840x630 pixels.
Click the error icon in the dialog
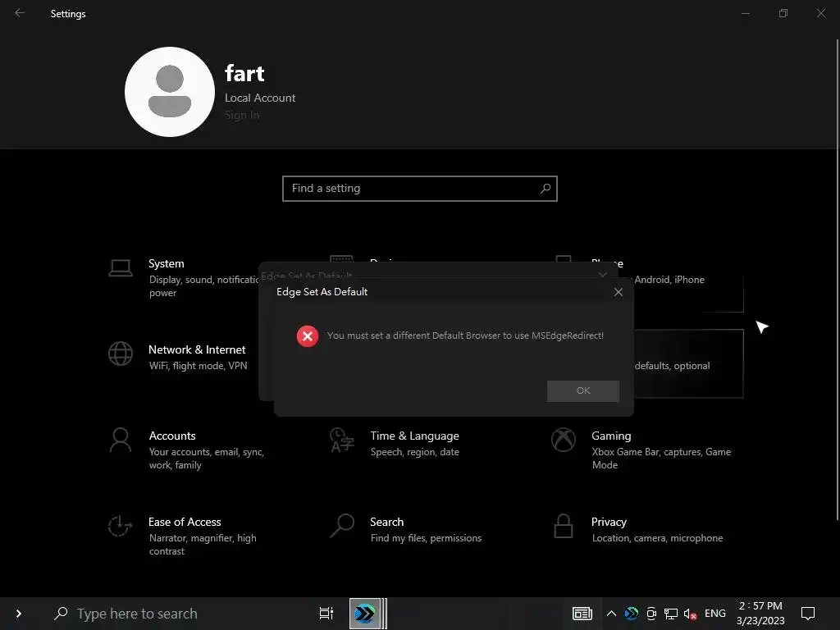(308, 336)
